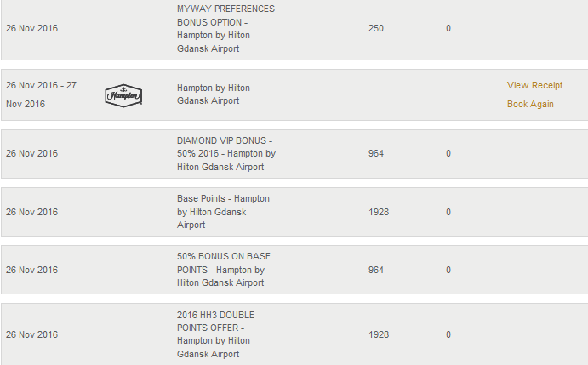
Task: Click the Hampton brand logo icon
Action: tap(123, 95)
